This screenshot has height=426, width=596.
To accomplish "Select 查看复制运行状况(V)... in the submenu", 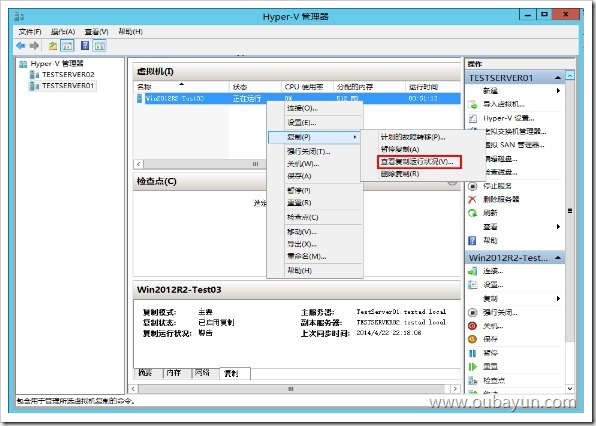I will (x=420, y=162).
